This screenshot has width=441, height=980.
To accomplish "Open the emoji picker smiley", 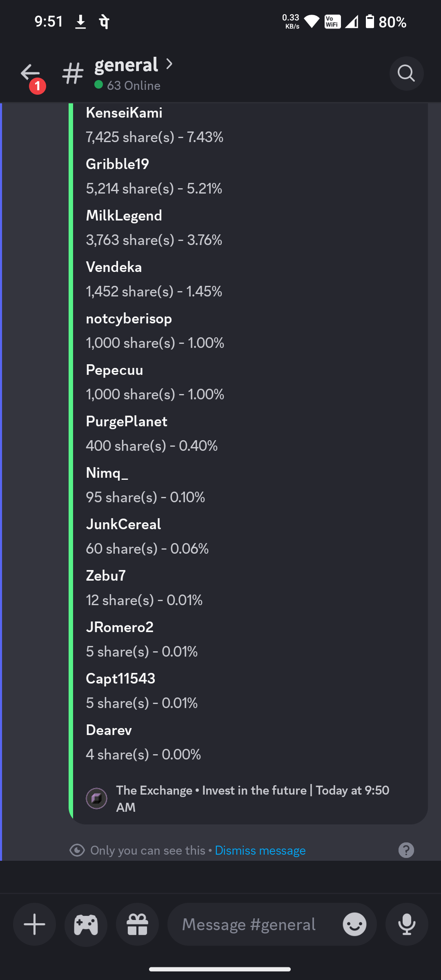I will click(354, 924).
